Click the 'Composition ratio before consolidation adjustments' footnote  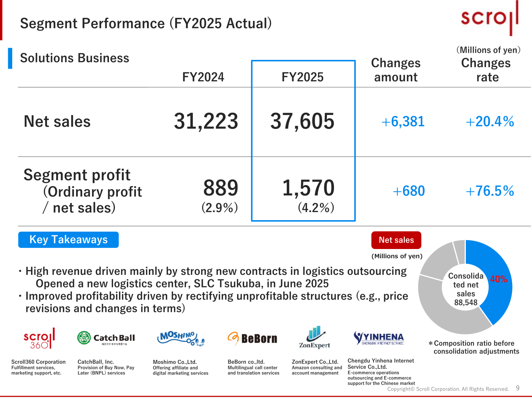coord(474,347)
